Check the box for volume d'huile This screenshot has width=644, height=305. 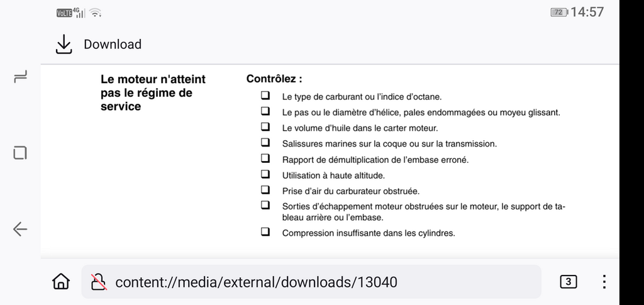266,126
